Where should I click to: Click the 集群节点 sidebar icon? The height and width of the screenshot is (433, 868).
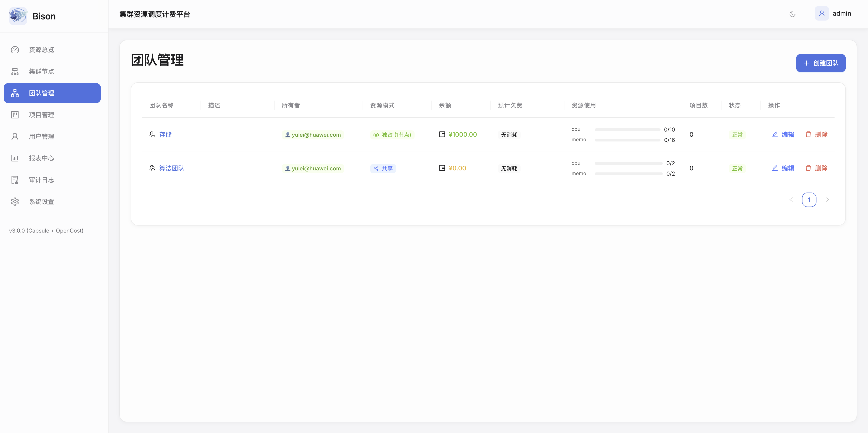pyautogui.click(x=15, y=71)
